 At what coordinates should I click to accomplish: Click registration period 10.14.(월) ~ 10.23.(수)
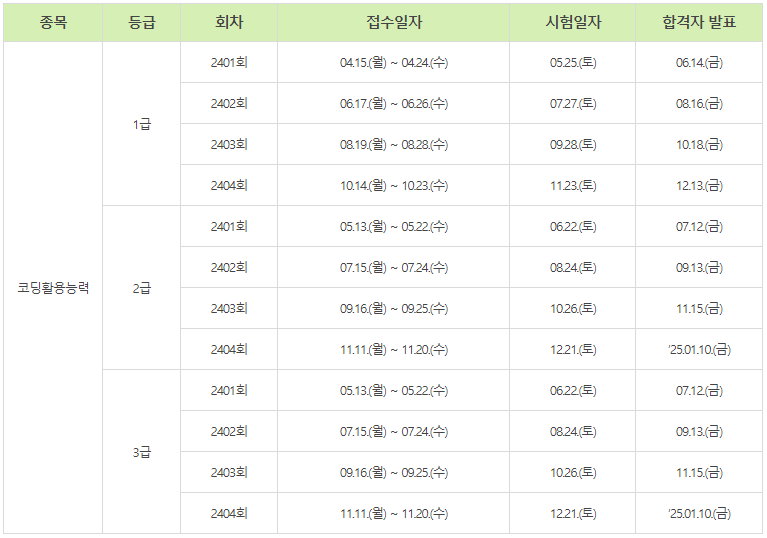pos(394,186)
